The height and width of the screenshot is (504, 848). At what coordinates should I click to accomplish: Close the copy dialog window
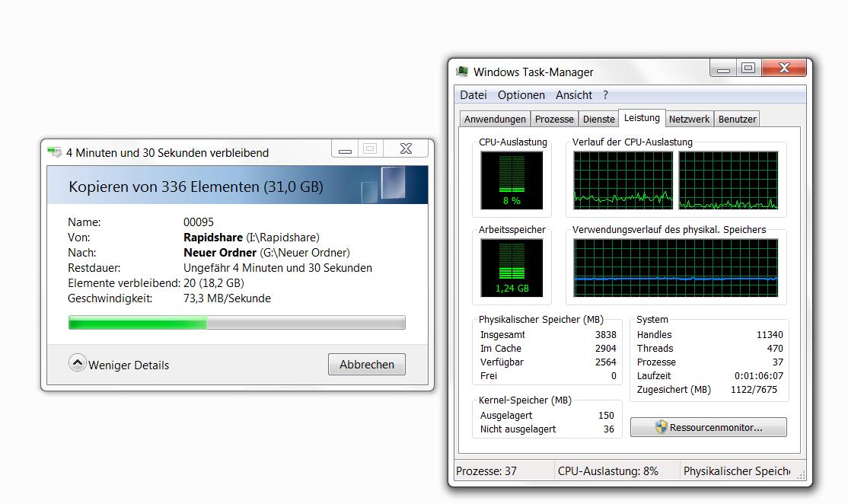click(x=406, y=148)
